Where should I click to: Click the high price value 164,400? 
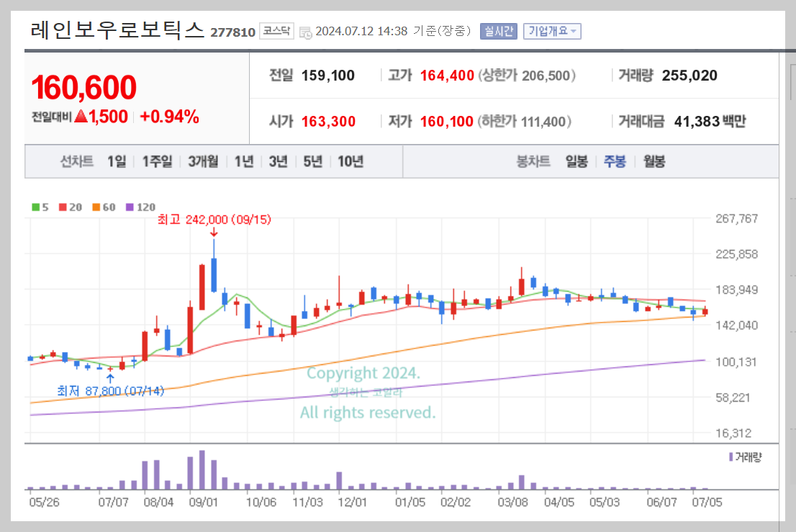pyautogui.click(x=447, y=76)
